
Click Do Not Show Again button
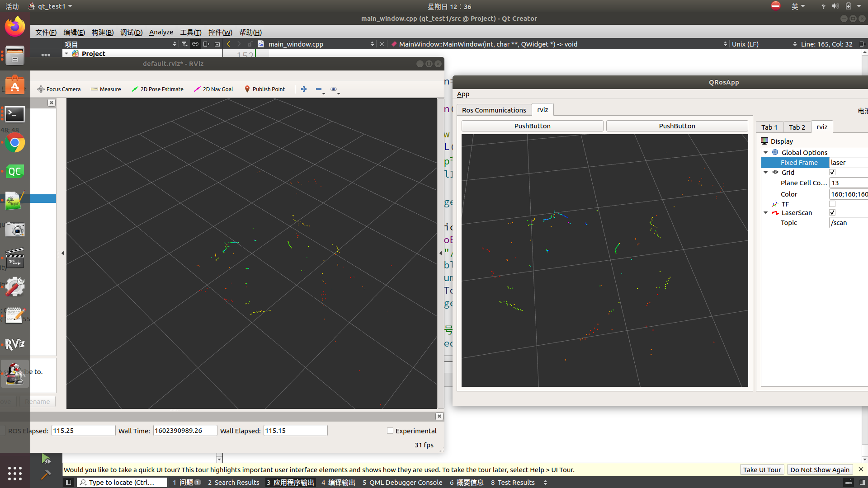820,470
